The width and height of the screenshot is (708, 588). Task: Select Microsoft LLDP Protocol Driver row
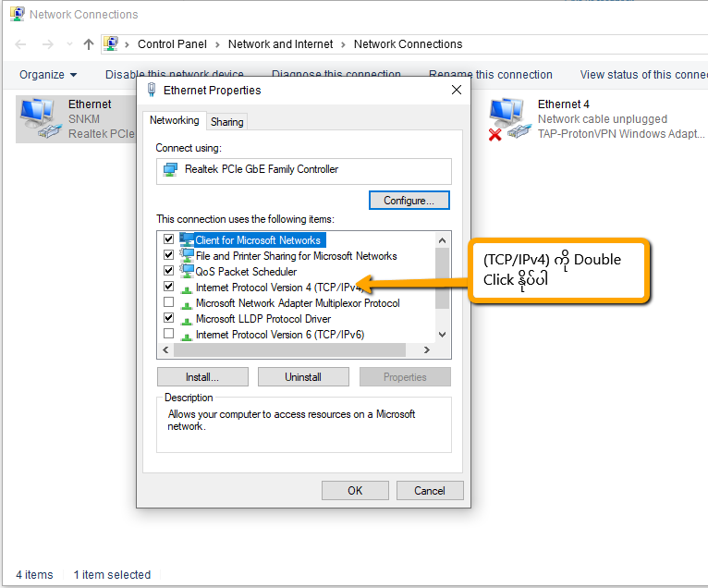(263, 319)
